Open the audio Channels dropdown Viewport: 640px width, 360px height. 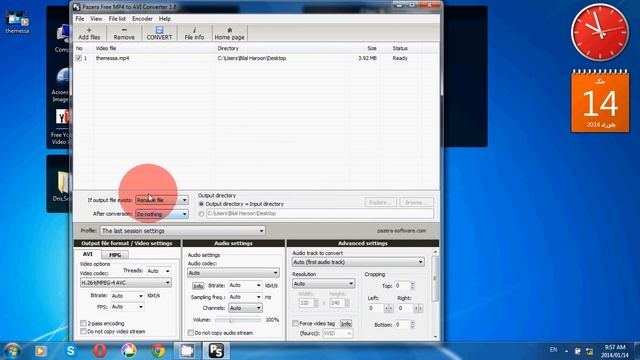pos(245,308)
